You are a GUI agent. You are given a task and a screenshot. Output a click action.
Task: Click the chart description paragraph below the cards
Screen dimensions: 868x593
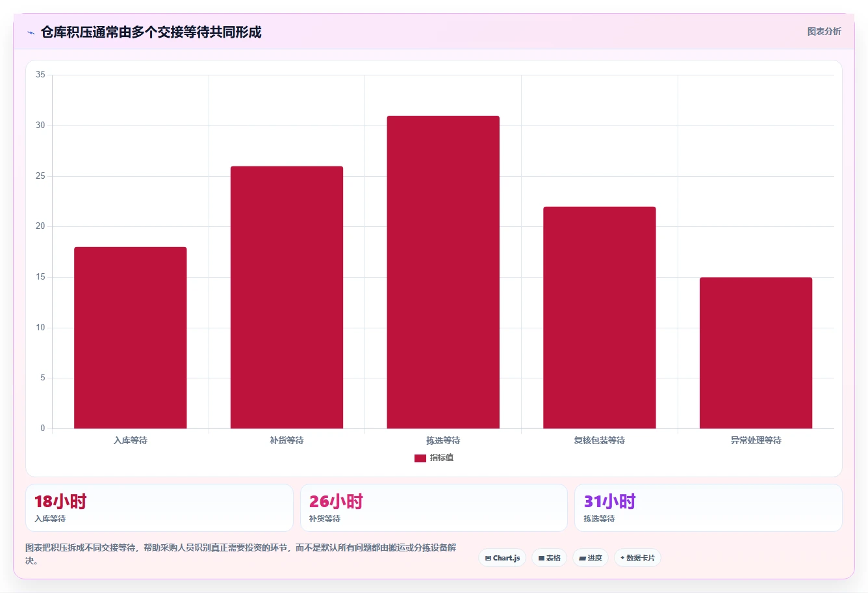tap(241, 554)
